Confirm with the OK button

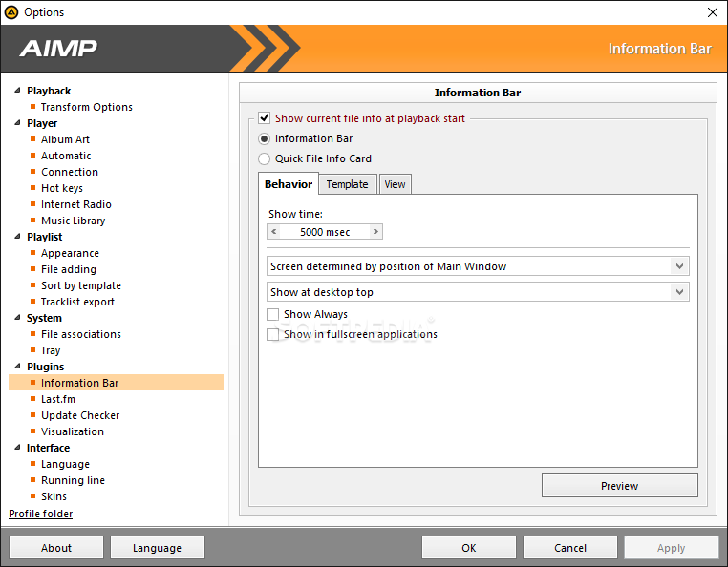pos(469,548)
